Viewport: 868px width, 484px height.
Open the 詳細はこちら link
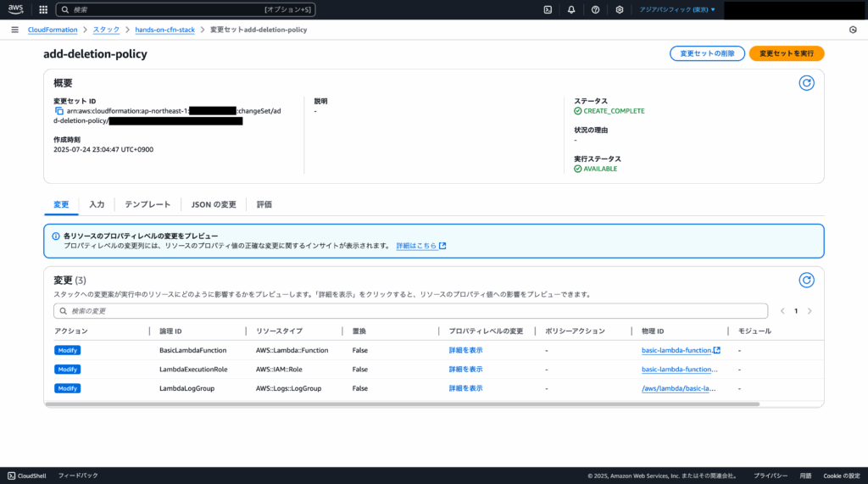[420, 246]
